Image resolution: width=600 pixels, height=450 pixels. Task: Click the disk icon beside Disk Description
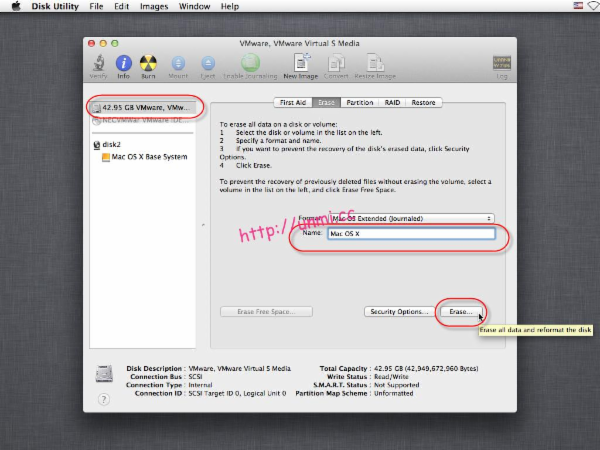pyautogui.click(x=104, y=373)
